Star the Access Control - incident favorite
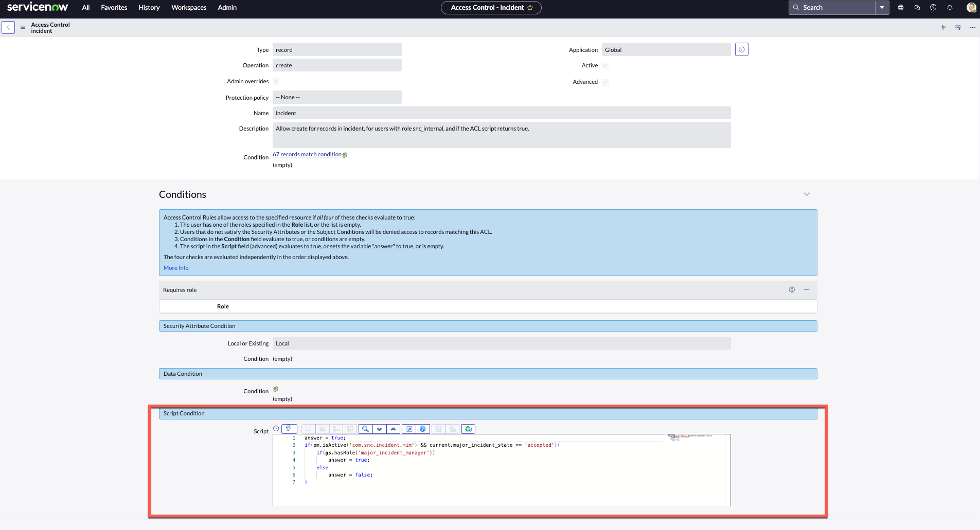Viewport: 980px width, 530px height. 530,8
